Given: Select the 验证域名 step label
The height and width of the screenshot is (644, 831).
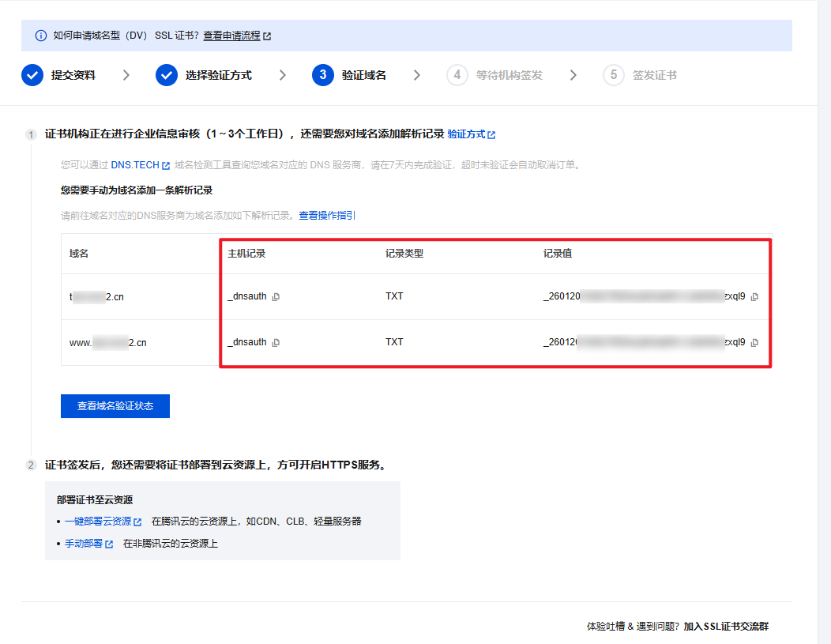Looking at the screenshot, I should pos(363,75).
